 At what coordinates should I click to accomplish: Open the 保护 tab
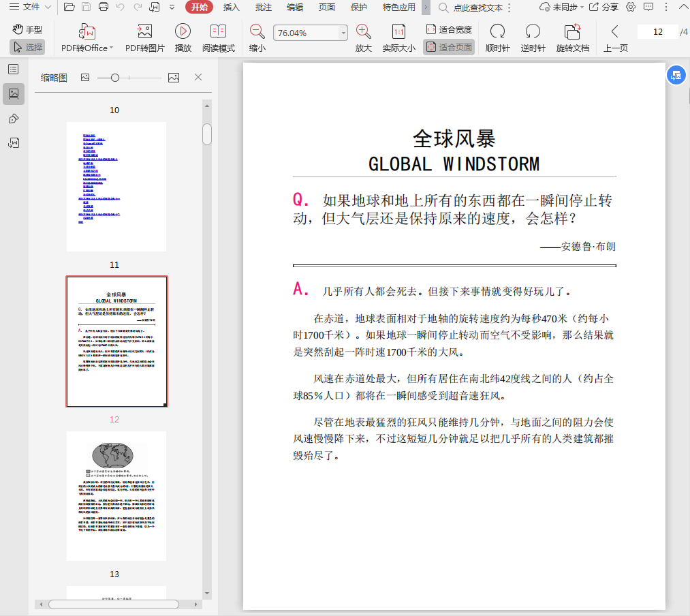coord(358,7)
